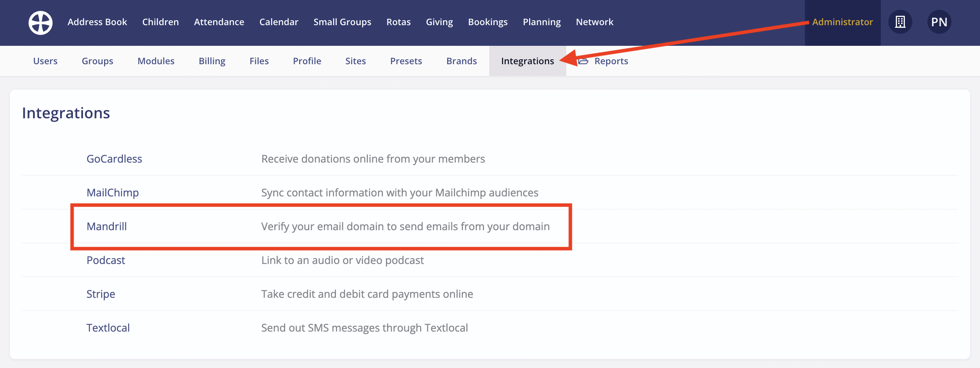Select the Rotas module

point(399,22)
